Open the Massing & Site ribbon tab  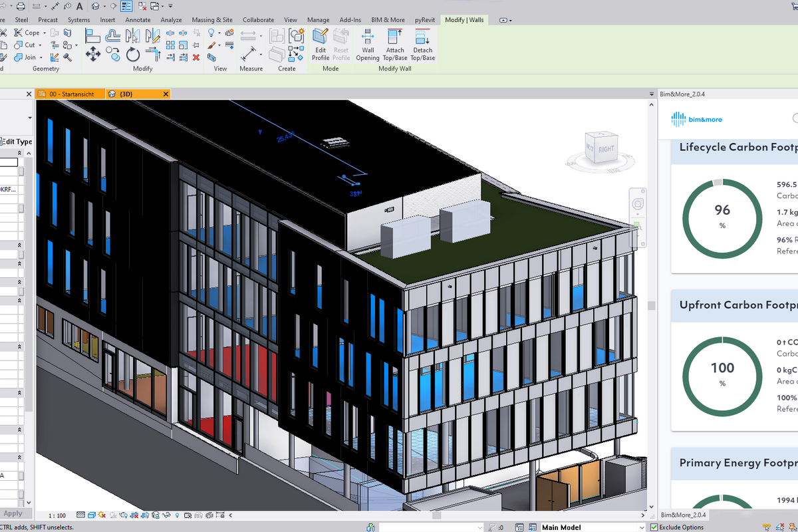(x=212, y=20)
